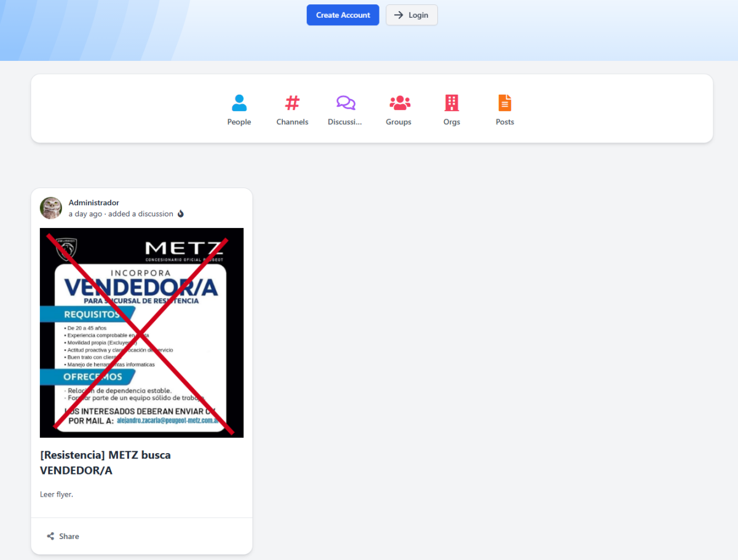Click the flame icon beside 'added a discussion'
The height and width of the screenshot is (560, 738).
(181, 214)
